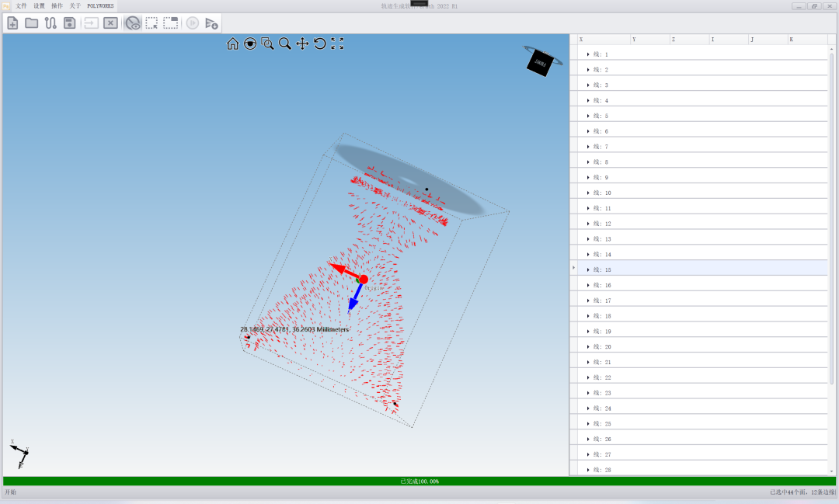This screenshot has height=504, width=839.
Task: Expand the 线: 1 row
Action: 588,54
